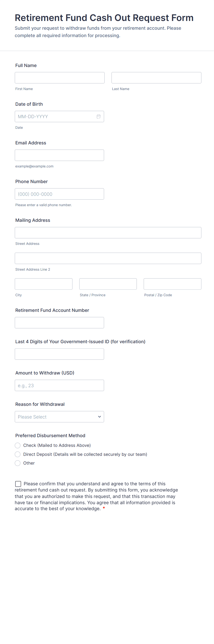
Task: Focus the government ID last 4 digits field
Action: click(x=59, y=354)
